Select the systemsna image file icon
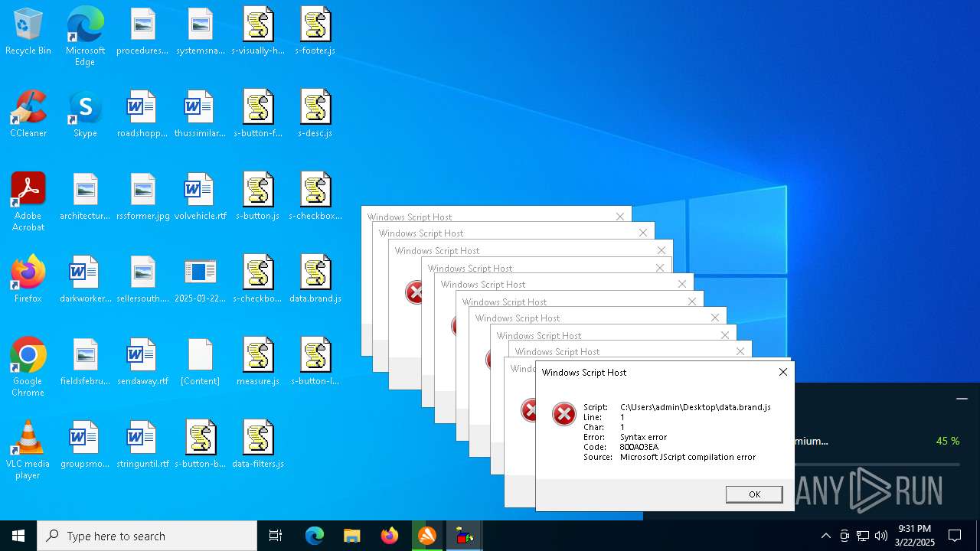 [x=200, y=31]
